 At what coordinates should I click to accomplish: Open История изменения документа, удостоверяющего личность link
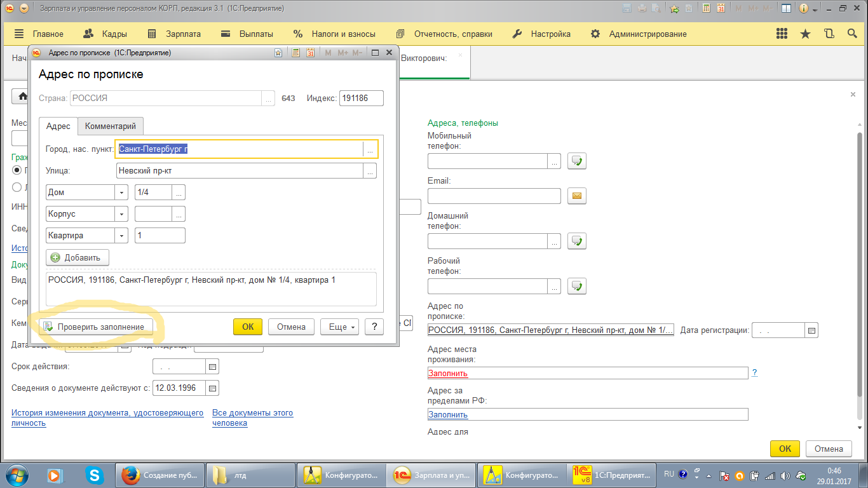[107, 417]
